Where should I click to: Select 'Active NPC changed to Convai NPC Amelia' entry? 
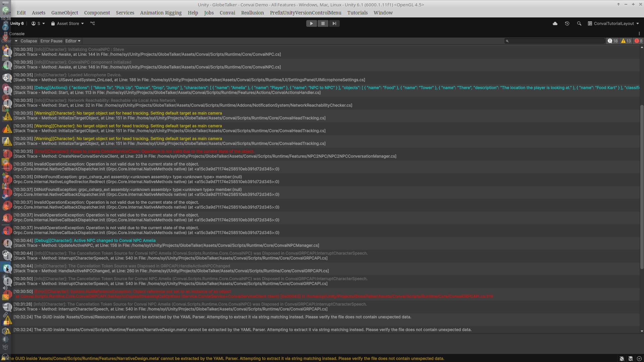pos(320,243)
